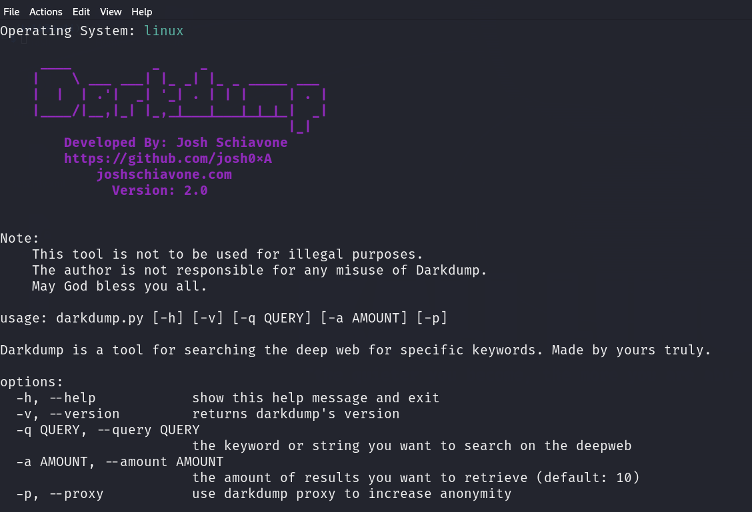Click the '-p, --proxy' option text
The image size is (755, 515).
click(60, 494)
